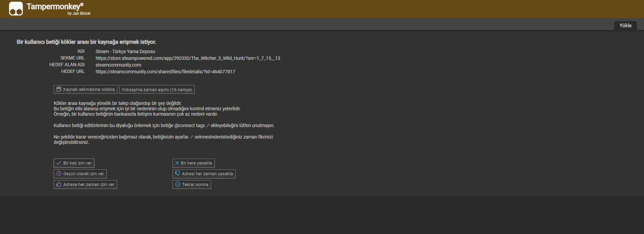Click the store.steampowered.com tab URL text
The height and width of the screenshot is (234, 644).
point(188,58)
